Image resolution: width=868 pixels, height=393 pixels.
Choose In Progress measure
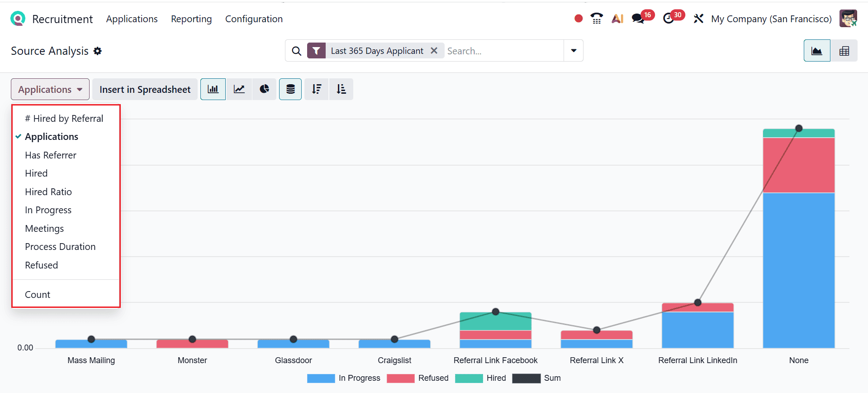(66, 210)
